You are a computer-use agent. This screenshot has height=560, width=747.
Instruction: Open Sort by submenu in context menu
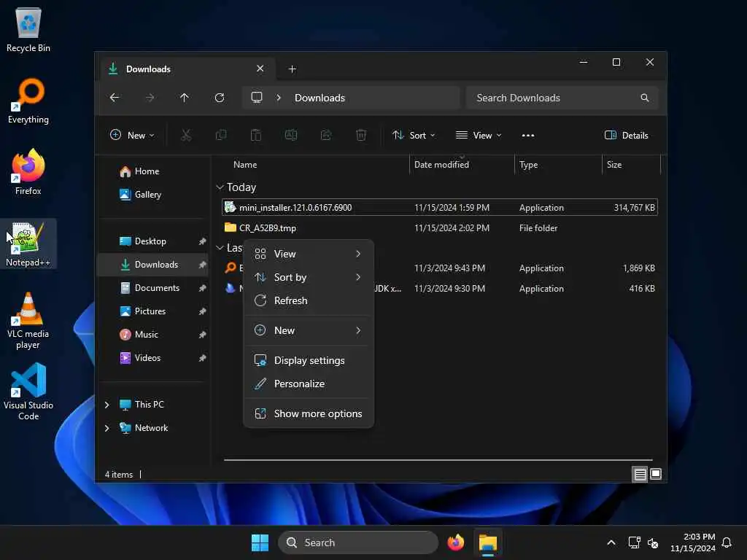pos(309,277)
